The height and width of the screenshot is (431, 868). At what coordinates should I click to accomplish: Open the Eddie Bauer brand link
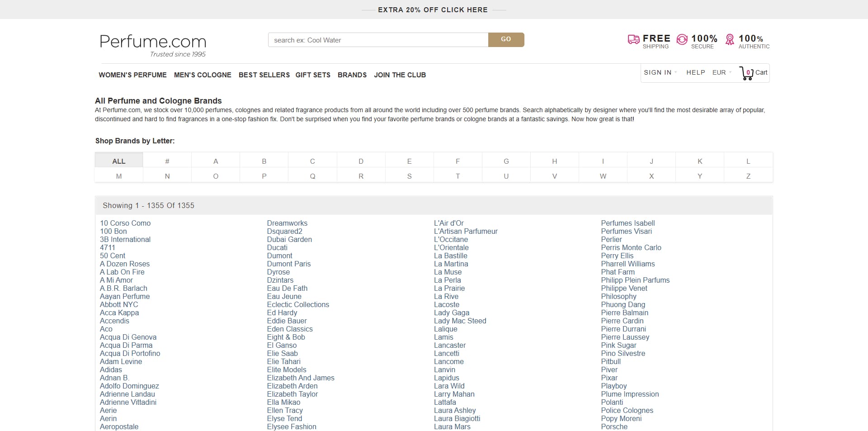287,321
